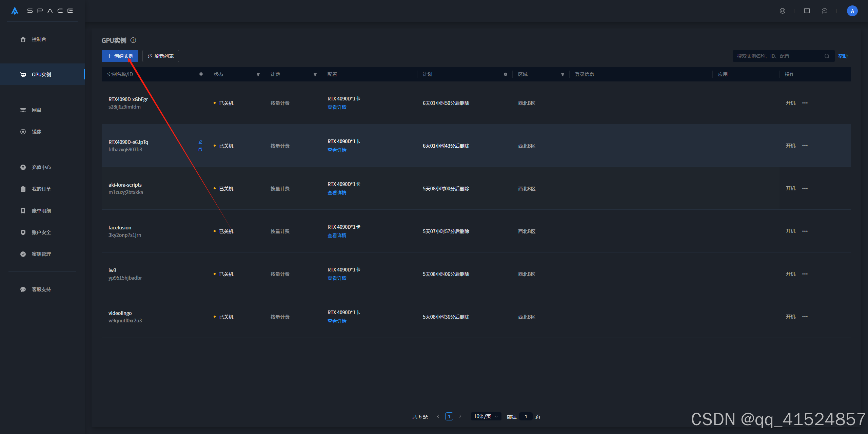Click 查看详情 link for facefusion instance
This screenshot has height=434, width=868.
[x=337, y=235]
